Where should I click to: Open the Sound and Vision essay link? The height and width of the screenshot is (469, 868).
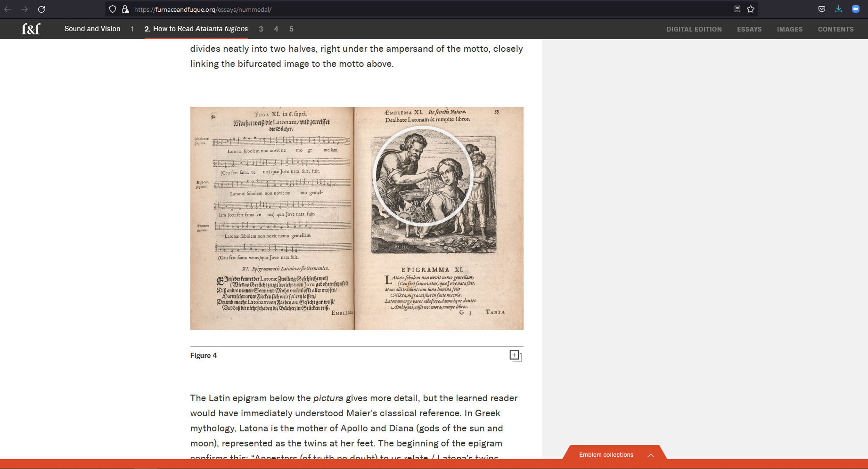[x=92, y=29]
